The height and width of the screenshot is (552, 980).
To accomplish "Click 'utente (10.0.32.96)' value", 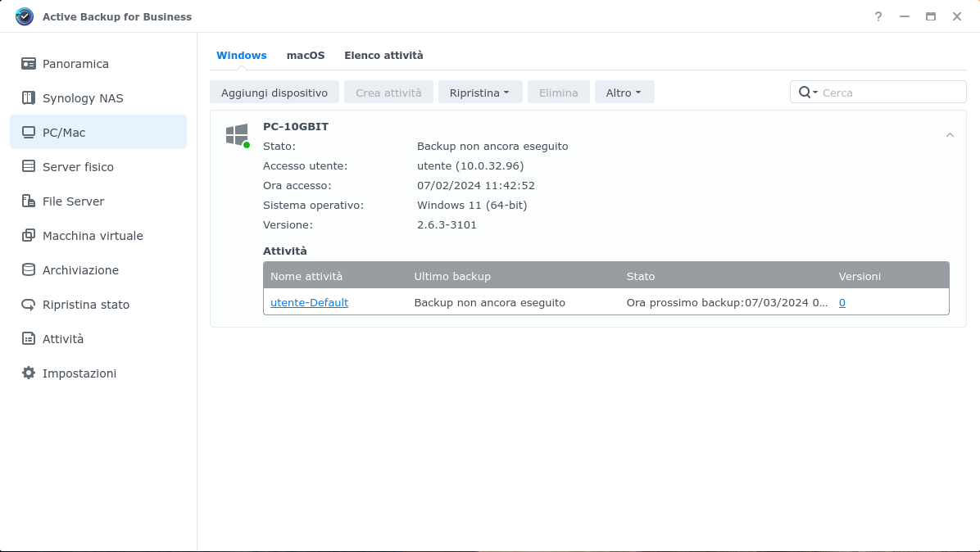I will click(x=470, y=166).
